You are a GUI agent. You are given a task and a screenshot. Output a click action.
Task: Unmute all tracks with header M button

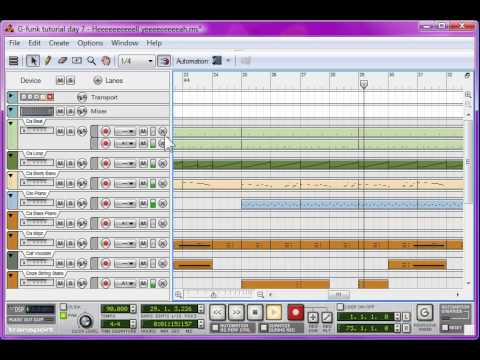pos(60,80)
